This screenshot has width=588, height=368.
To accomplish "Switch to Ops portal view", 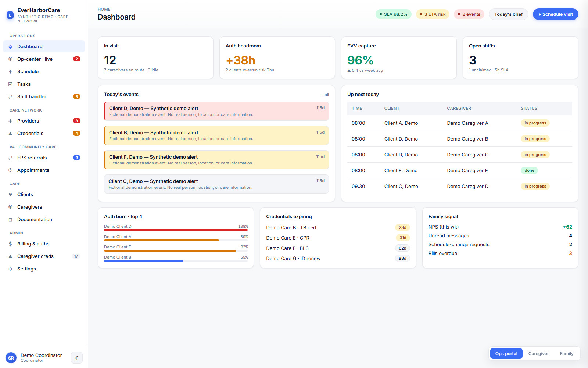I will (x=506, y=354).
